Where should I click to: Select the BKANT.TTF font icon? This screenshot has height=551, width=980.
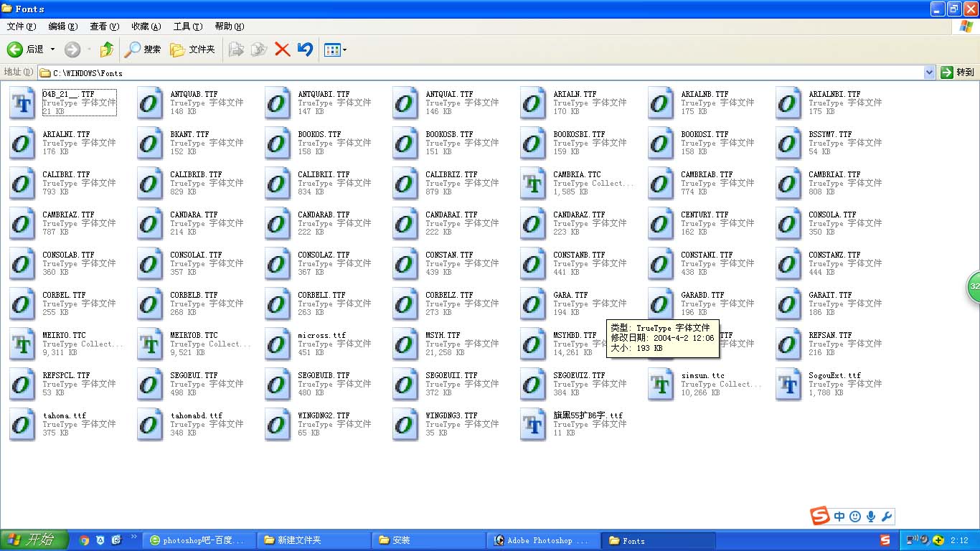(x=150, y=143)
